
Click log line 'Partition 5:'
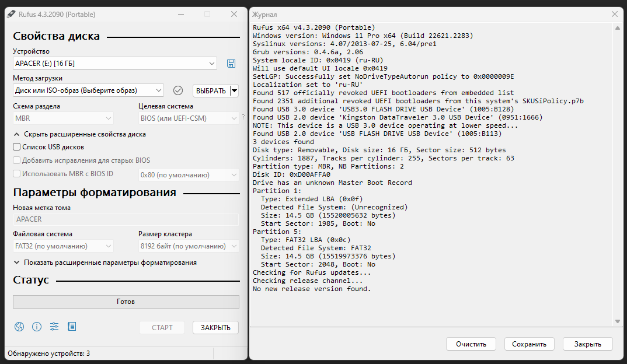point(277,232)
